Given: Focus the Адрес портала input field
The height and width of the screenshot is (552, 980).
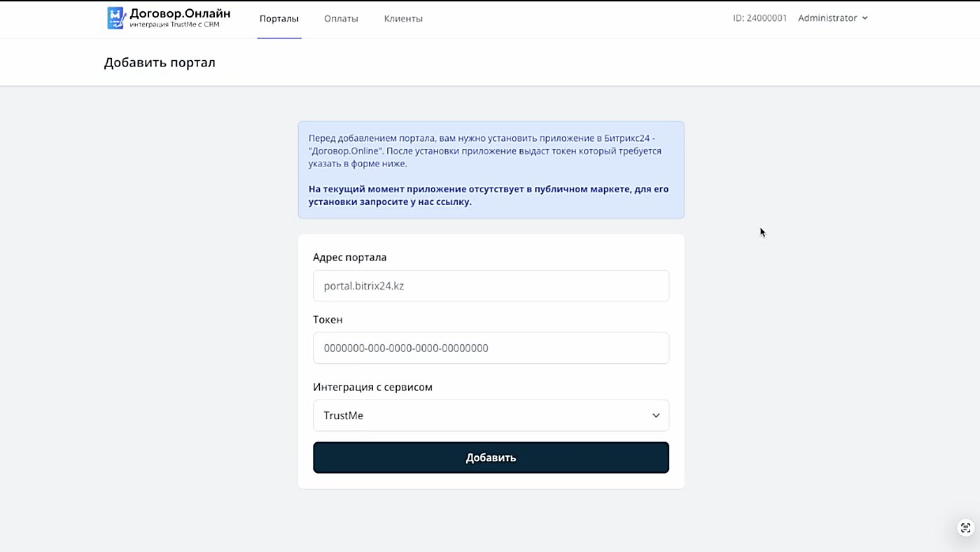Looking at the screenshot, I should coord(491,286).
